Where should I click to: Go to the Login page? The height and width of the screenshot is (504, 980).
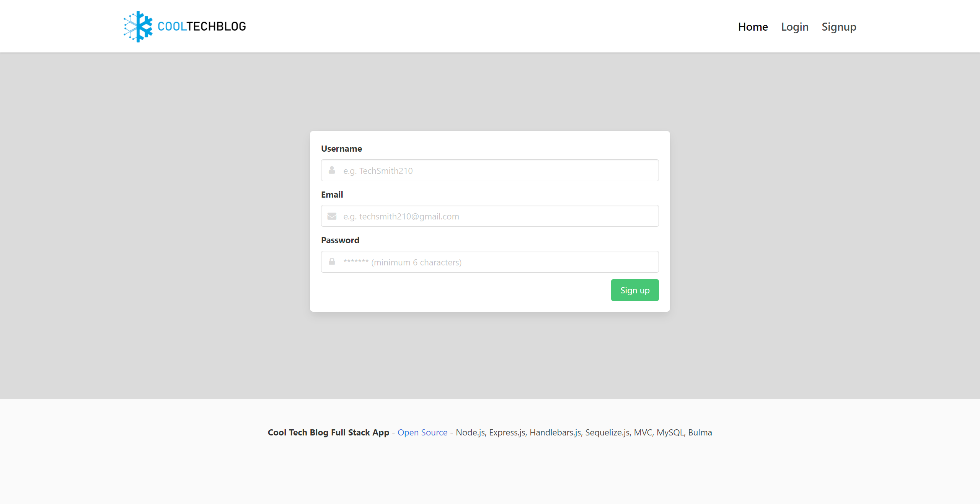(794, 27)
